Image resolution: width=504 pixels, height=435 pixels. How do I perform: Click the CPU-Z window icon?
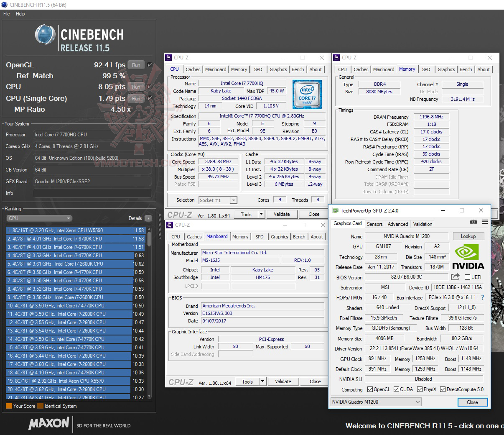tap(169, 58)
